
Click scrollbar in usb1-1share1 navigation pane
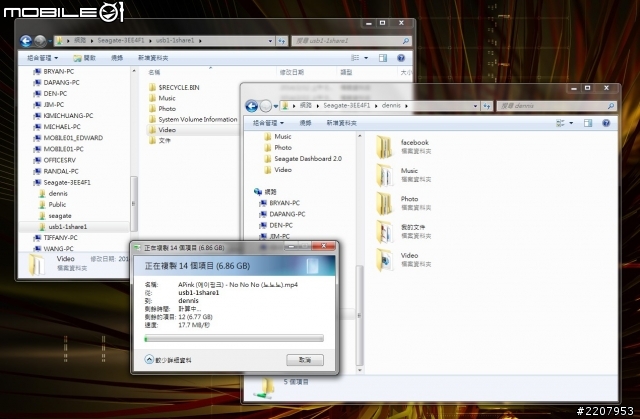tap(134, 203)
